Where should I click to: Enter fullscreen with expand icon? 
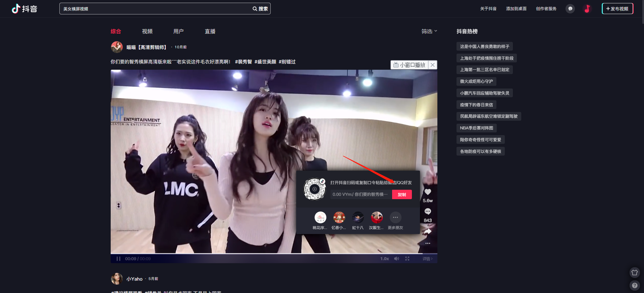(407, 259)
